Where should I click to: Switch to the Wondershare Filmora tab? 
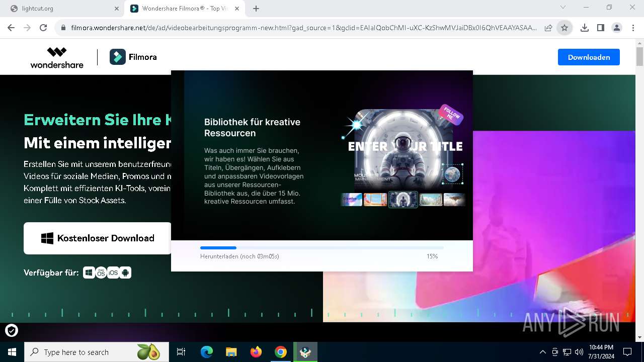pyautogui.click(x=186, y=9)
